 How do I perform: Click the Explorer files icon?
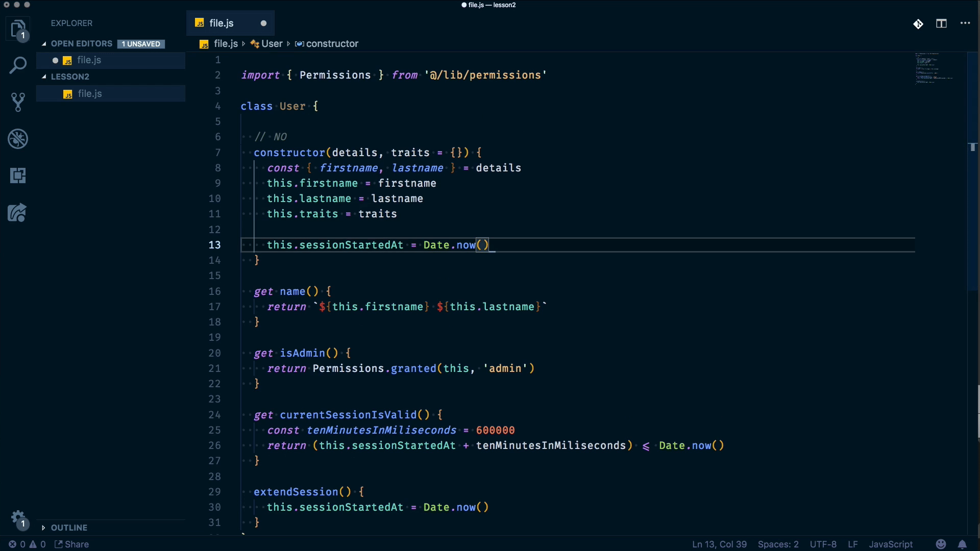click(x=18, y=29)
